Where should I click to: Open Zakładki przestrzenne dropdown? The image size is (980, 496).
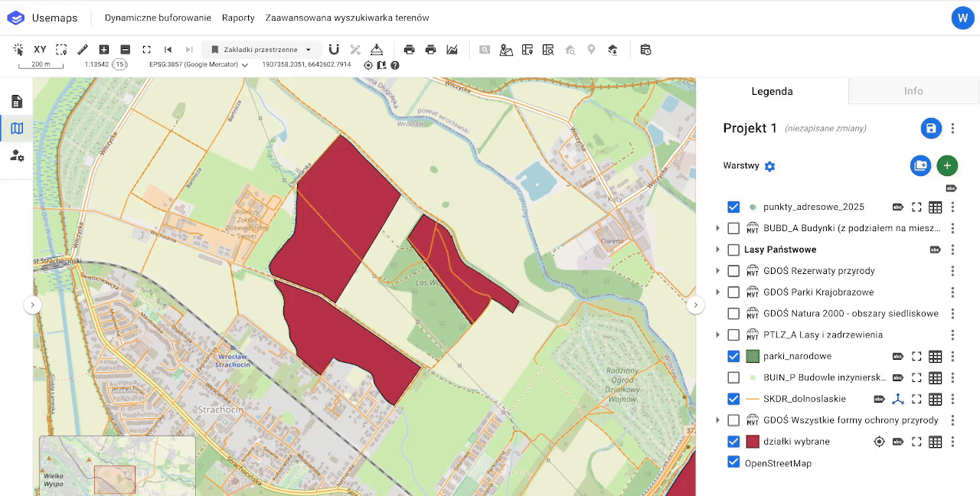pos(261,50)
